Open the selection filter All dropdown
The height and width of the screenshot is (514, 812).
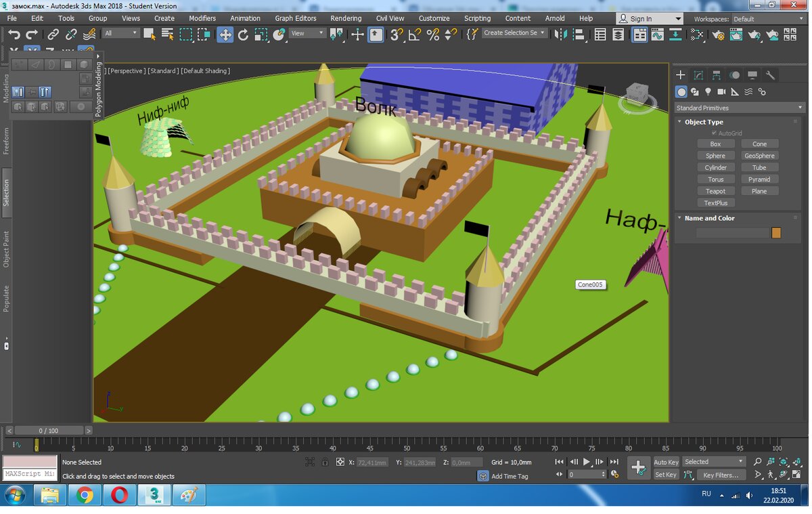tap(121, 33)
